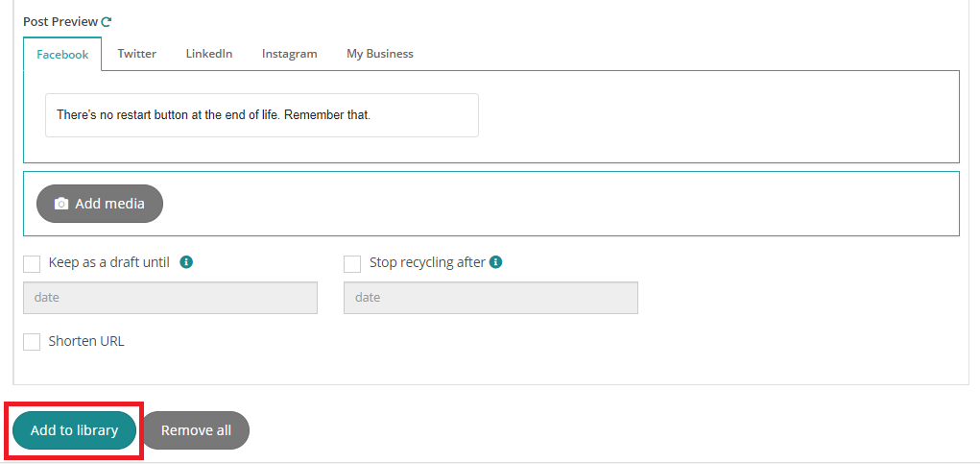Image resolution: width=980 pixels, height=464 pixels.
Task: Click the post preview text box
Action: (262, 115)
